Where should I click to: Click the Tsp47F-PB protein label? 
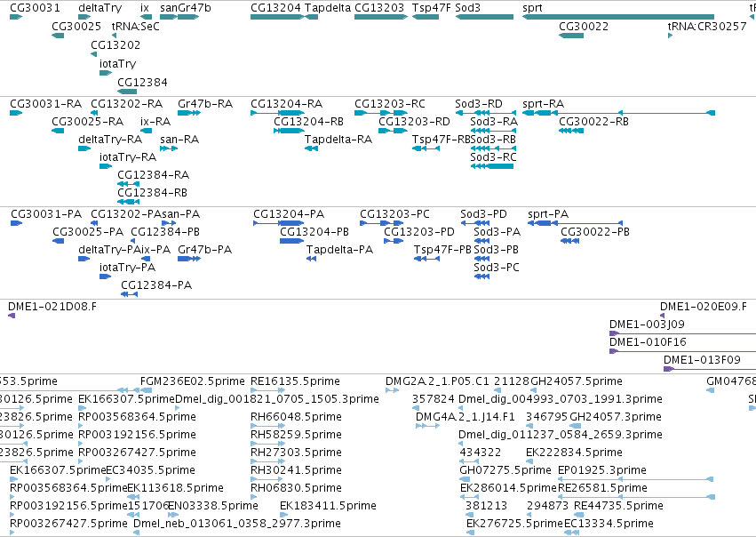coord(442,250)
